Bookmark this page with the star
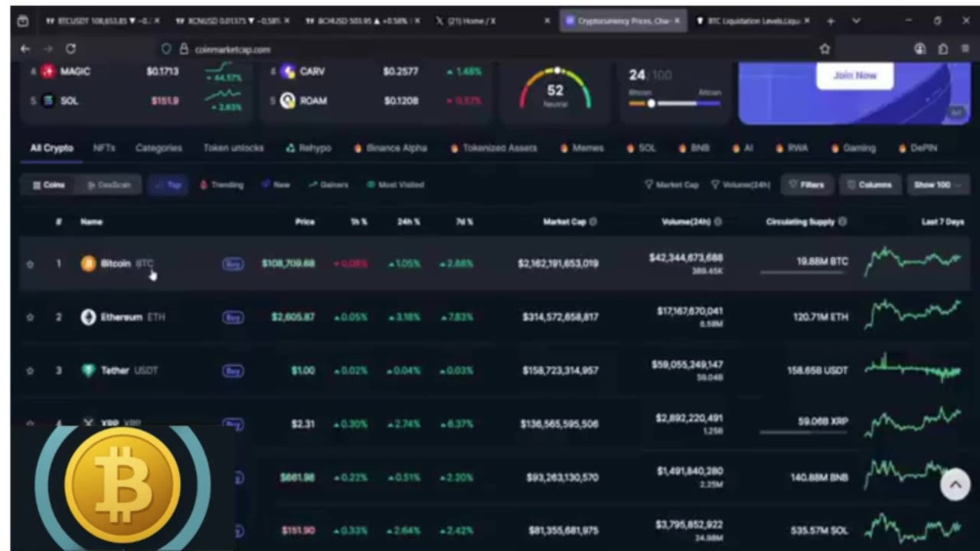Viewport: 980px width, 551px height. point(825,49)
